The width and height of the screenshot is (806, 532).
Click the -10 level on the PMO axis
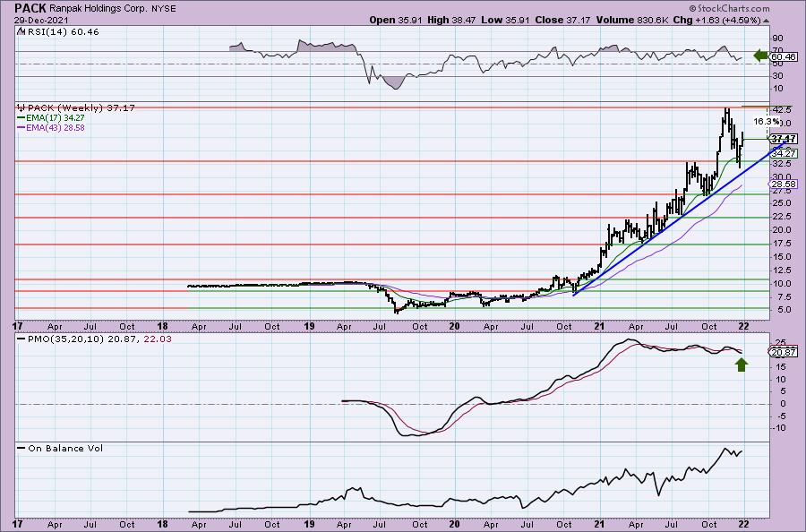pyautogui.click(x=778, y=427)
